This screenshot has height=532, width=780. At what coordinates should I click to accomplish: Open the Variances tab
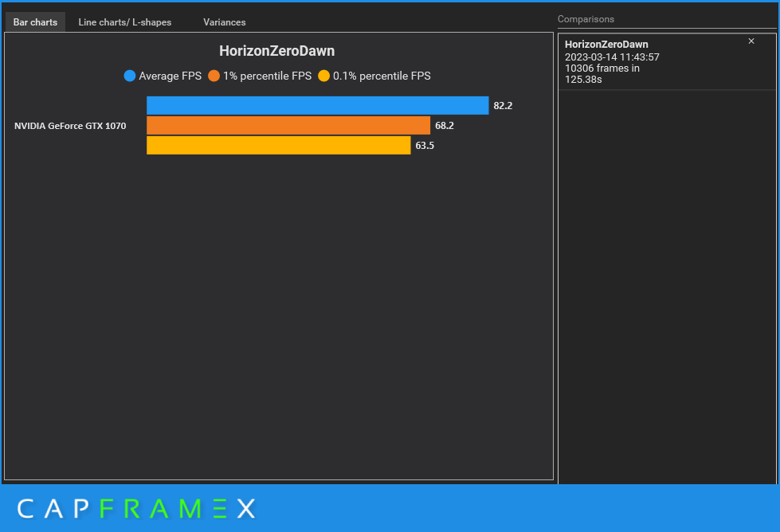click(x=225, y=22)
